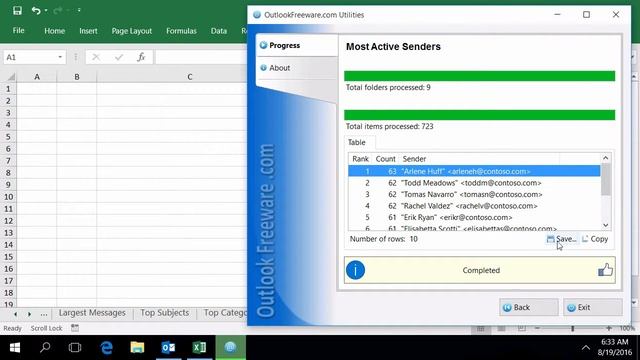Select row 5 header in Excel
The image size is (640, 360).
point(8,137)
